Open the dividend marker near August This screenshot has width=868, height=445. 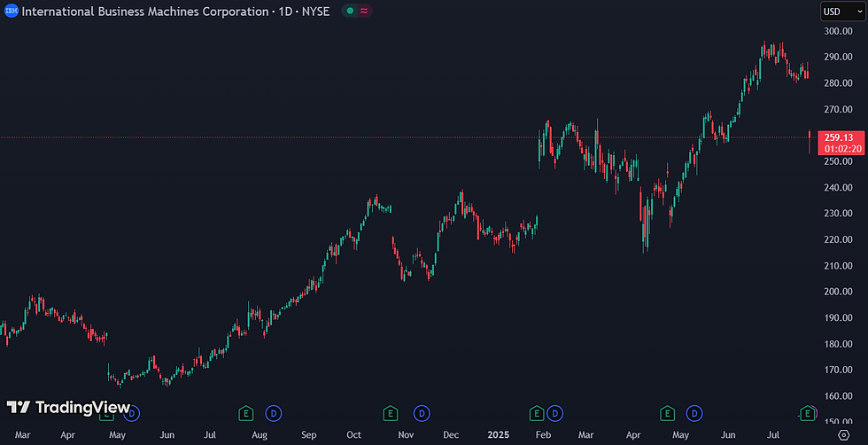coord(274,413)
